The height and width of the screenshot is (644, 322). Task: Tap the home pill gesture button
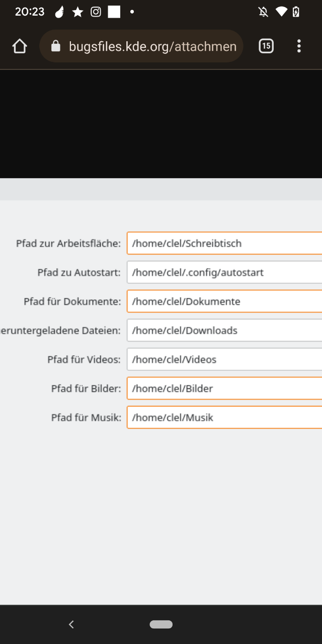[161, 624]
